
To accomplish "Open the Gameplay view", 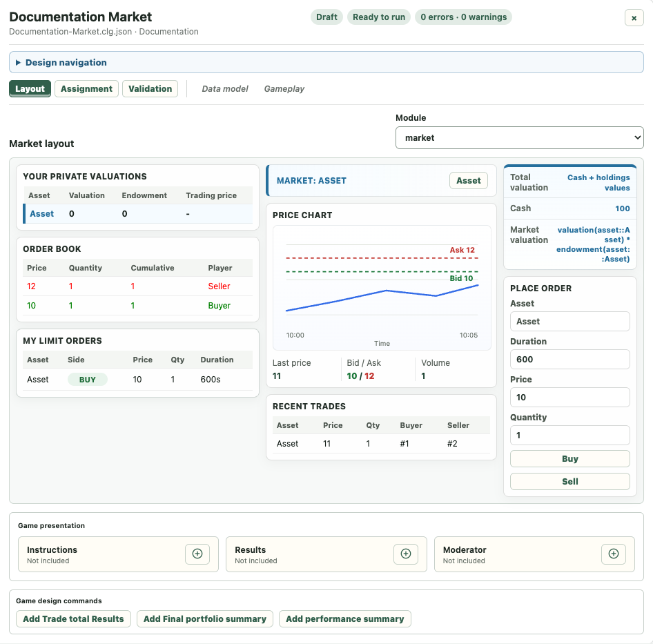I will click(x=284, y=89).
